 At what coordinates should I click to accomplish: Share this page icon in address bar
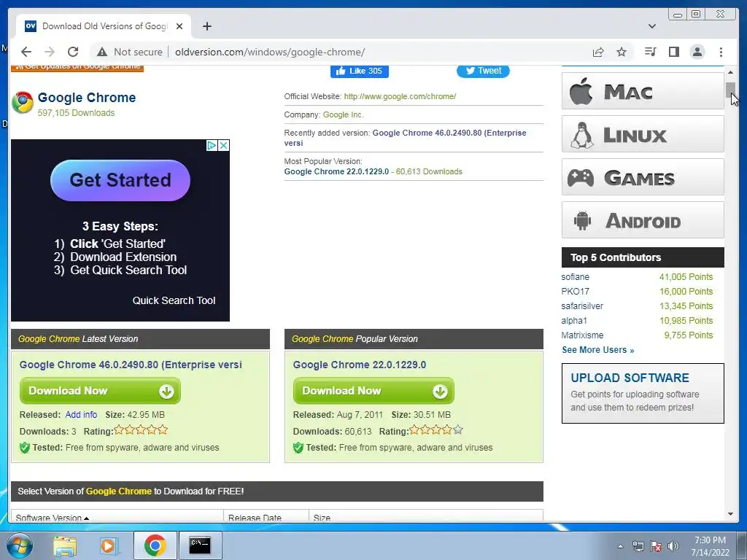598,52
